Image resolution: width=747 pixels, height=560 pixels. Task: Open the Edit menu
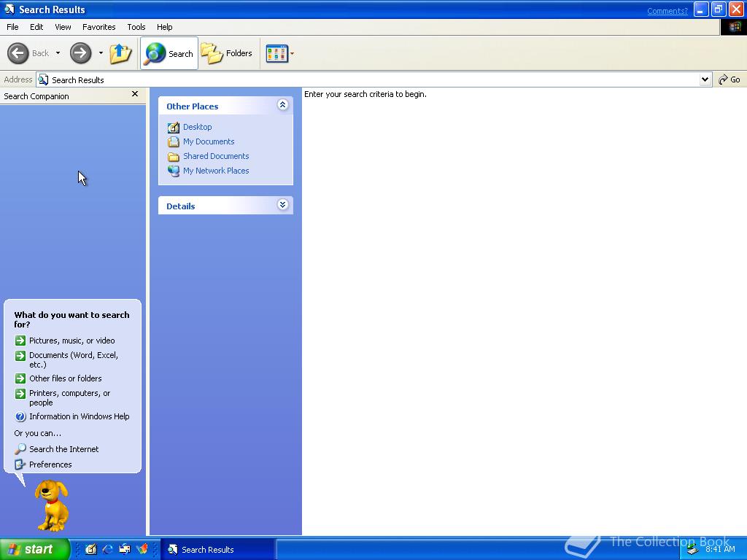click(x=36, y=27)
